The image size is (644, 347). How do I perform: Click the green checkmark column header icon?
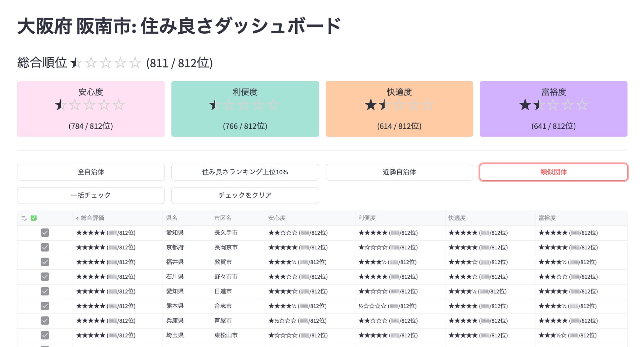point(34,218)
